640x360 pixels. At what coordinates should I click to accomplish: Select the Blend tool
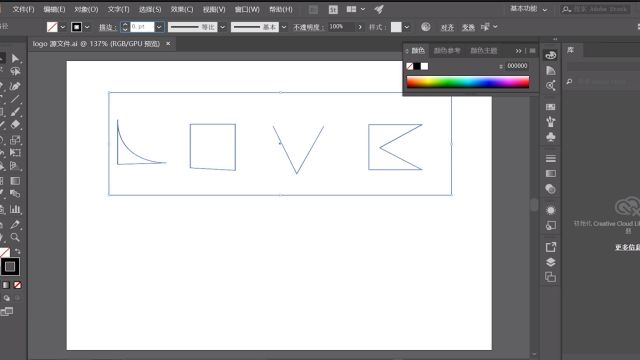pos(15,193)
